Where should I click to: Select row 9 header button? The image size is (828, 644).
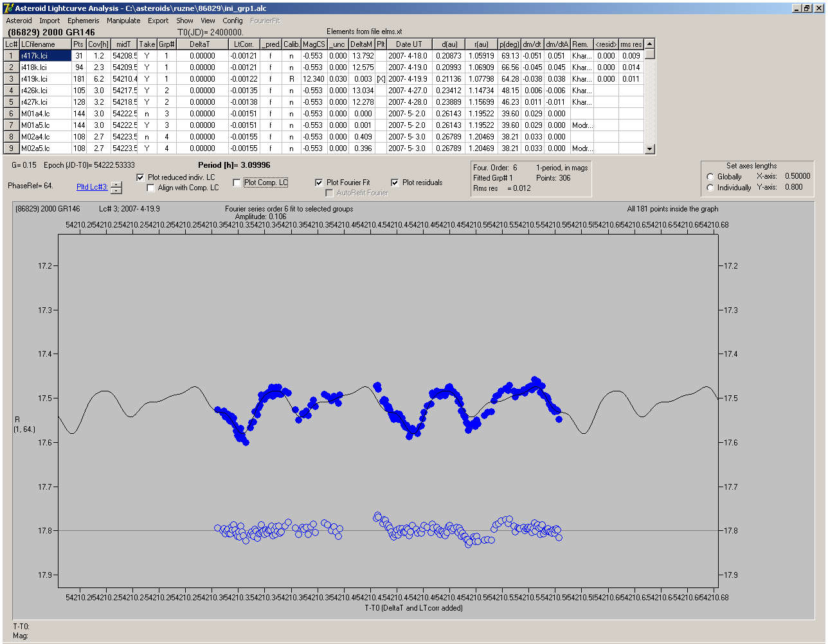coord(12,148)
